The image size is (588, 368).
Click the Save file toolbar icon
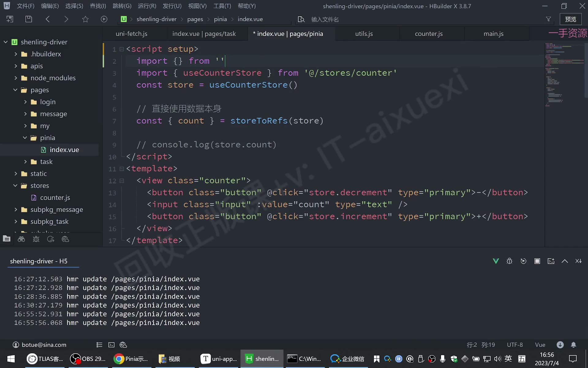(x=28, y=19)
